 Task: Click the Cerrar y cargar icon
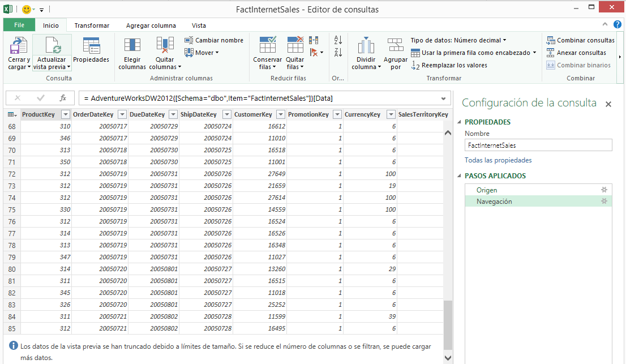[x=18, y=46]
